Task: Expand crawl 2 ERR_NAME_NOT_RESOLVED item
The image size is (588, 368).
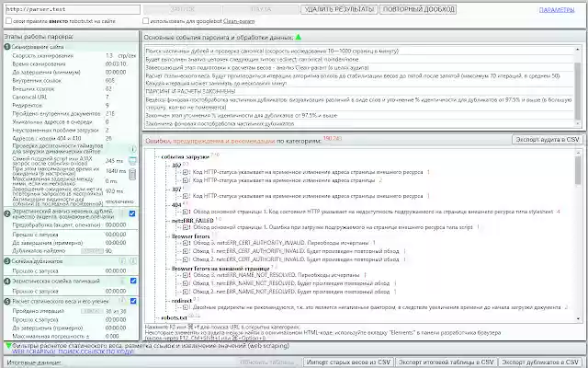Action: (x=186, y=292)
